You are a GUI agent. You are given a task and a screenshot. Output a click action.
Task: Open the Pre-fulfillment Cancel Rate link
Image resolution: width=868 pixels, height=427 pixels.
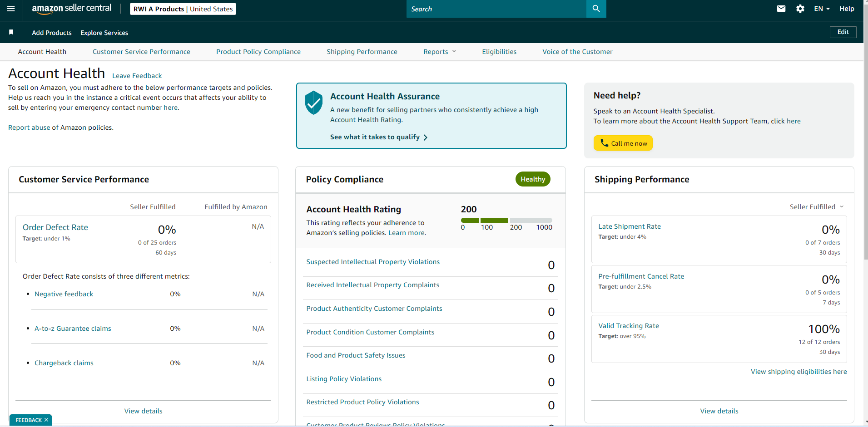[641, 276]
